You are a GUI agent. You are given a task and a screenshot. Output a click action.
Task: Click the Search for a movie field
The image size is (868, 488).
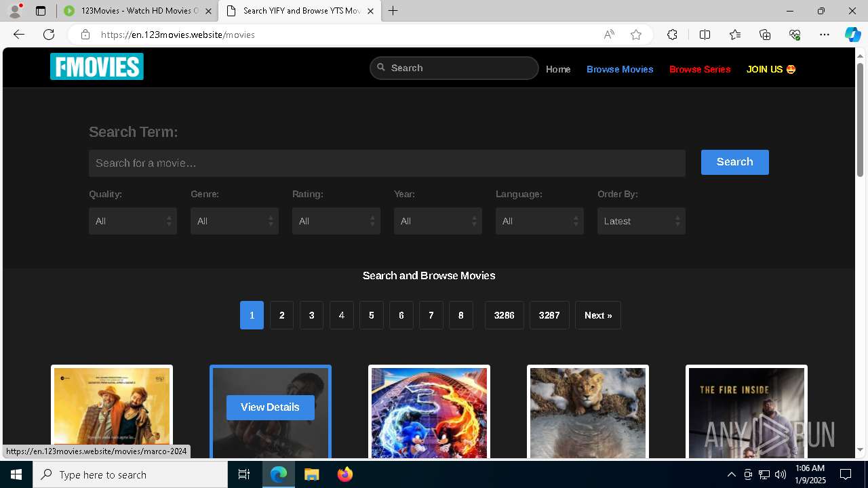[387, 163]
